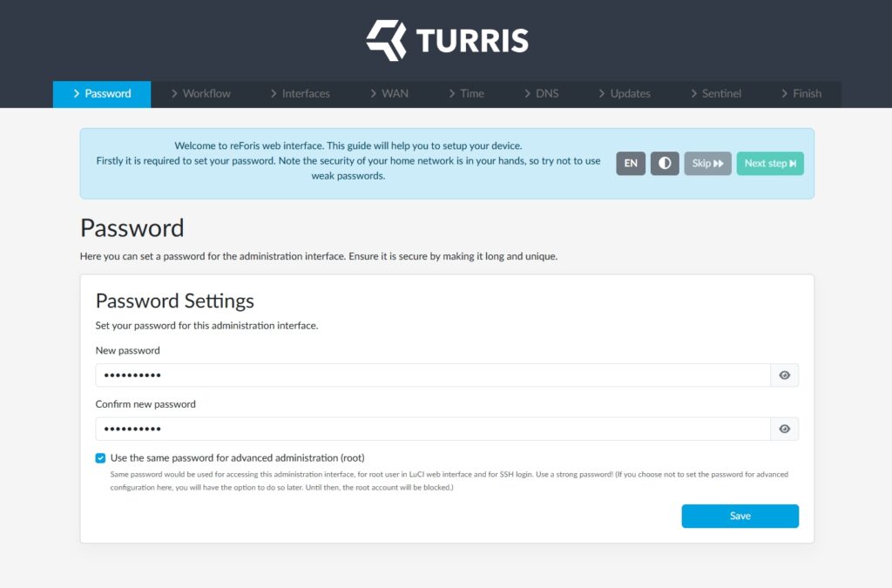Uncheck use same password for root
Viewport: 892px width, 588px height.
pos(101,457)
